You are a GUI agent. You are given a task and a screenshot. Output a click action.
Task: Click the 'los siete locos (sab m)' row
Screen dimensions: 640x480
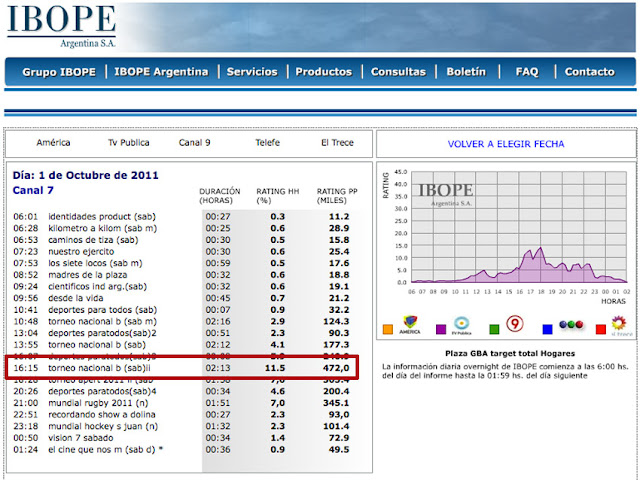click(x=181, y=263)
